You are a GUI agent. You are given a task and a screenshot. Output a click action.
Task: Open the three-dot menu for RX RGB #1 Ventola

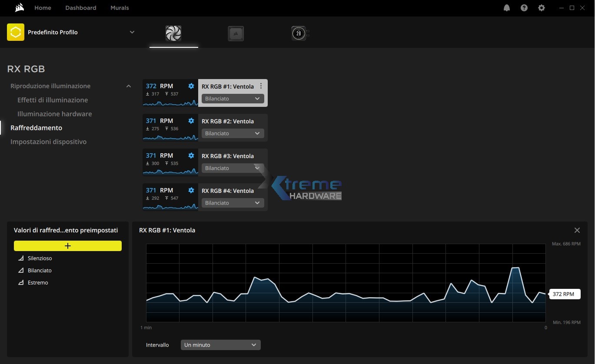(261, 86)
